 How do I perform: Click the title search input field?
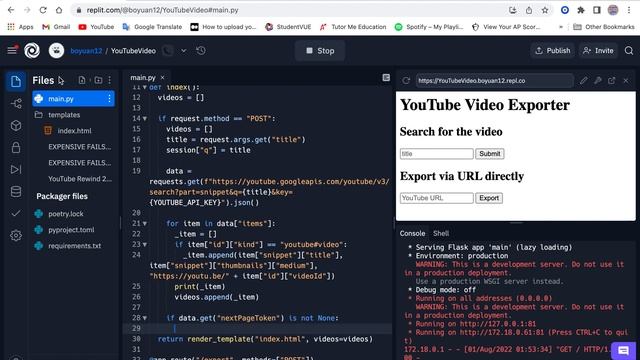(436, 154)
